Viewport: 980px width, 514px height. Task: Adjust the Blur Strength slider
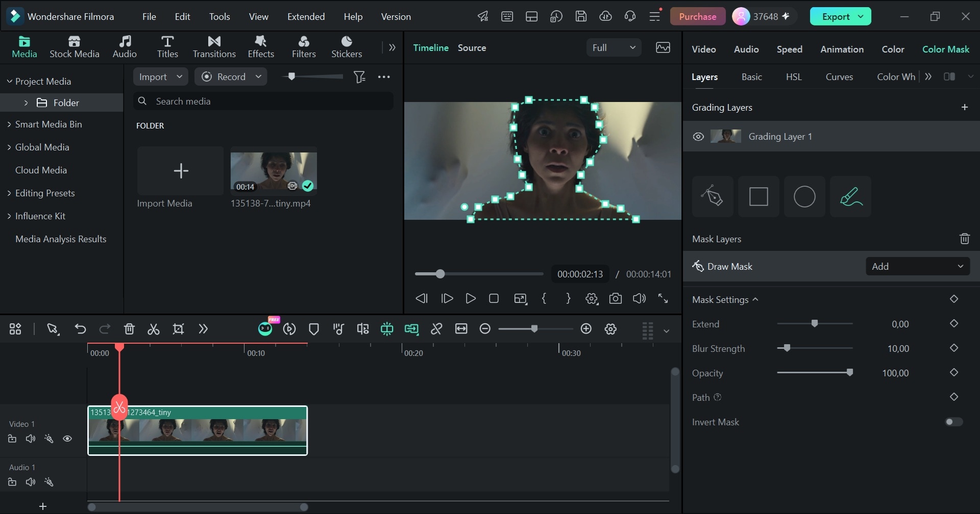tap(815, 348)
